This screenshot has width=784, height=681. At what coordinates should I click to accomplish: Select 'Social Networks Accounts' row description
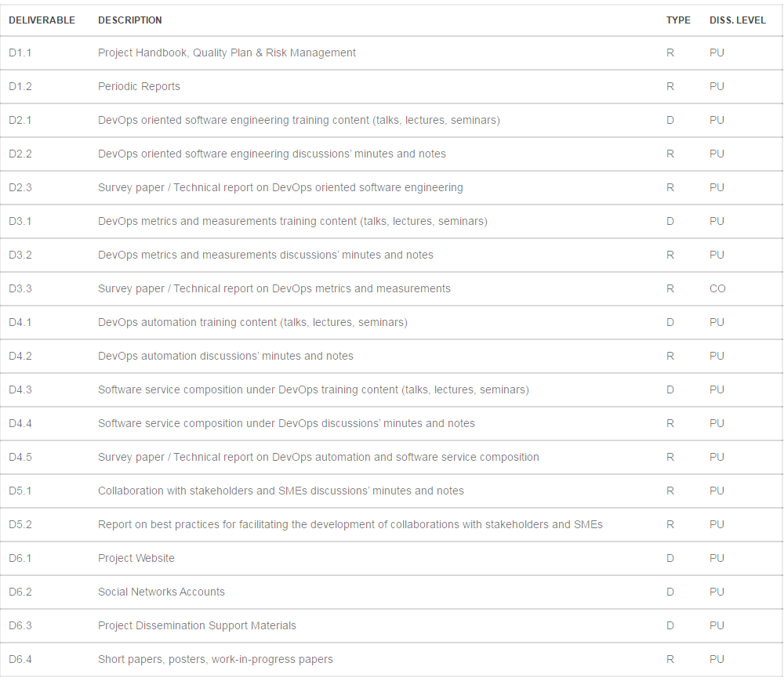click(x=162, y=592)
